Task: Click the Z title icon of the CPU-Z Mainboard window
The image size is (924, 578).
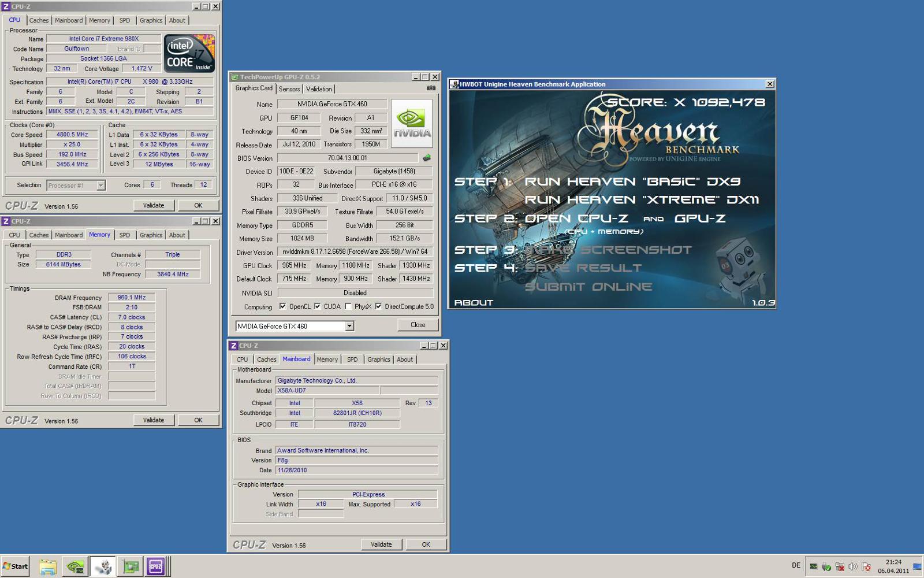Action: coord(234,346)
